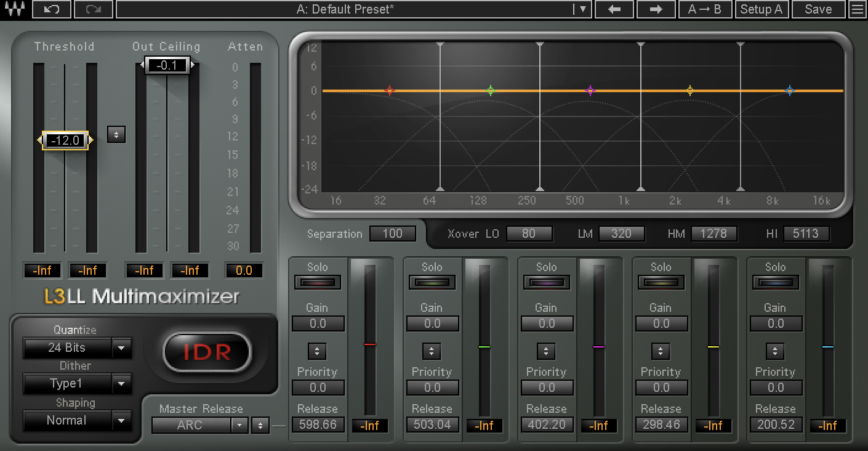Click the Master Release link arrows

260,425
